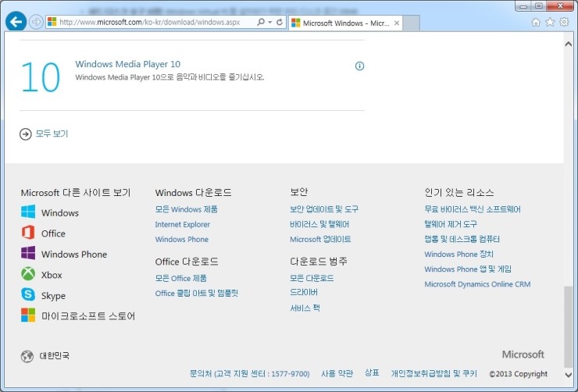Go back using the browser back arrow
Image resolution: width=578 pixels, height=392 pixels.
pyautogui.click(x=16, y=22)
